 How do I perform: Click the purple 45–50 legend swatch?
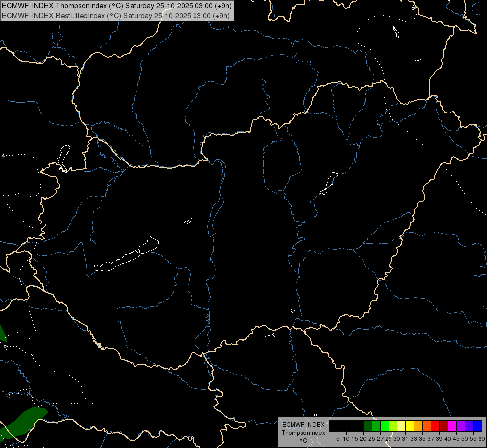461,426
